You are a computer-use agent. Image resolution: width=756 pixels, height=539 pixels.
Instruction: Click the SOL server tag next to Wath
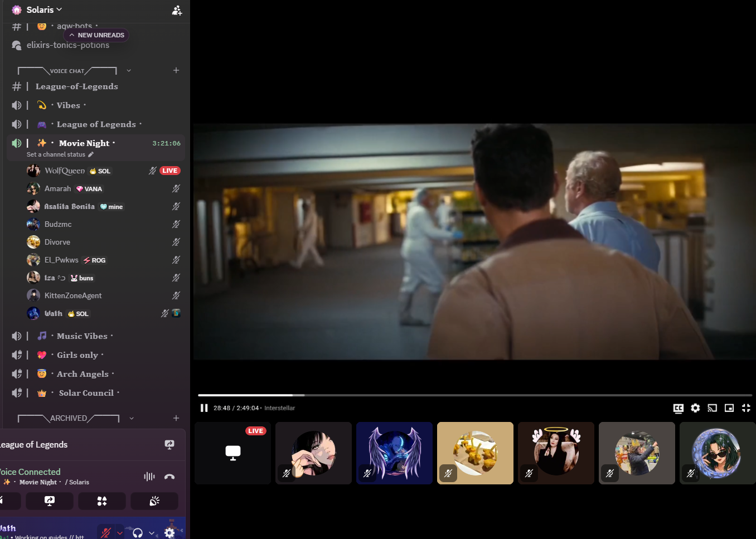pos(78,314)
